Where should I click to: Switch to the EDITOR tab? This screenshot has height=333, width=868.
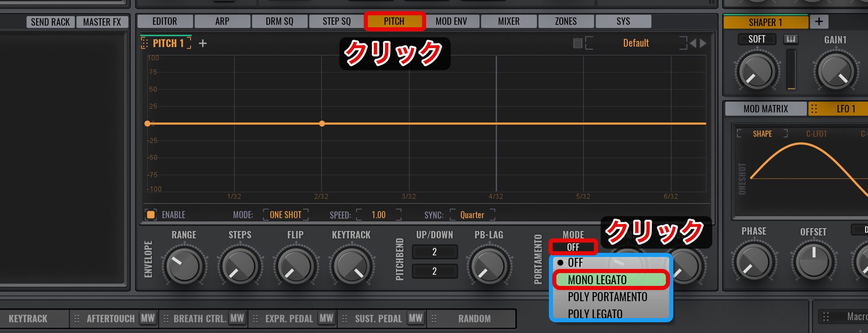click(x=165, y=21)
